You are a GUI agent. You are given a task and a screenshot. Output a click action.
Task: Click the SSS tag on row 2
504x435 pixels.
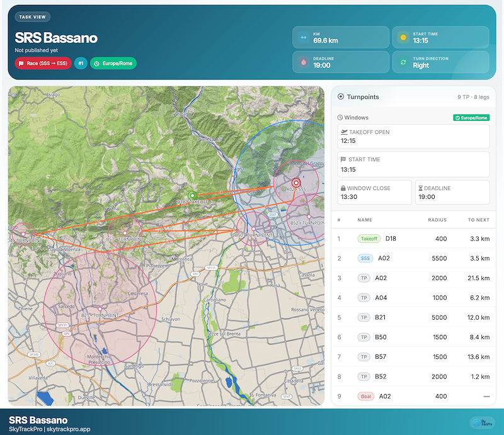(365, 258)
